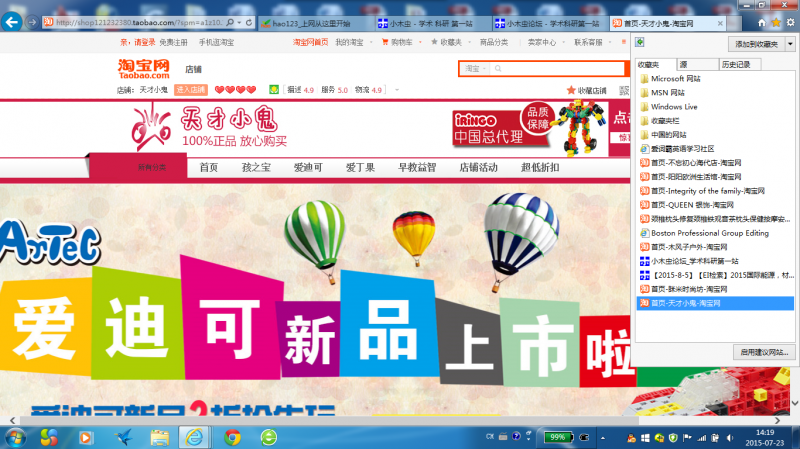The image size is (800, 449).
Task: Expand the 联系客服 dropdown
Action: click(x=610, y=42)
